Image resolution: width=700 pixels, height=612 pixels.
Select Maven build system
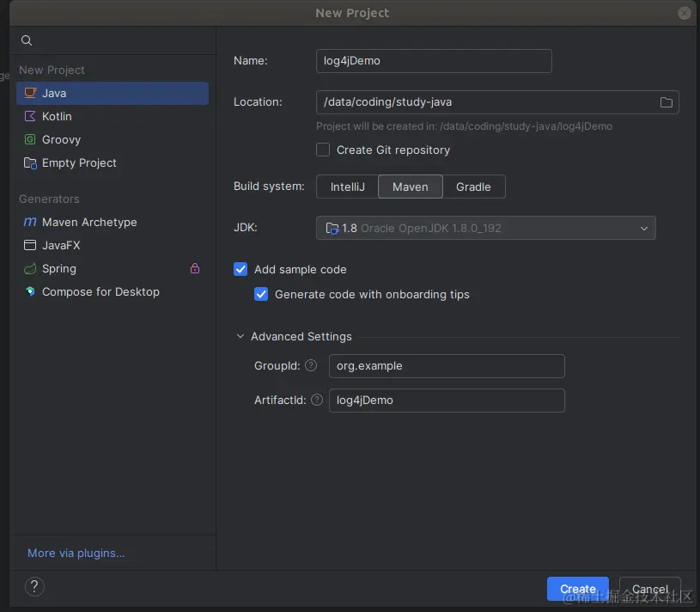(x=411, y=187)
